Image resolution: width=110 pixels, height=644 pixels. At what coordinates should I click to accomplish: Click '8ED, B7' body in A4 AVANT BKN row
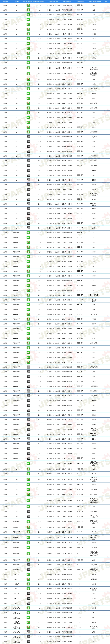coord(80,454)
